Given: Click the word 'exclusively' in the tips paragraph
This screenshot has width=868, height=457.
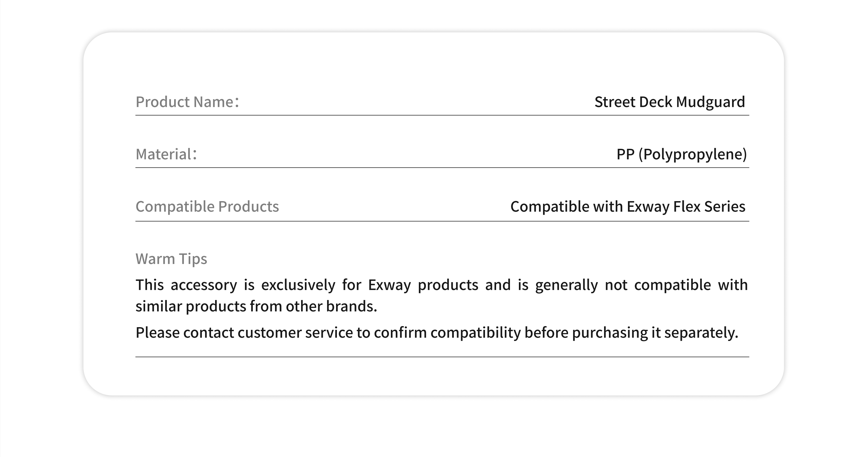Looking at the screenshot, I should tap(298, 285).
